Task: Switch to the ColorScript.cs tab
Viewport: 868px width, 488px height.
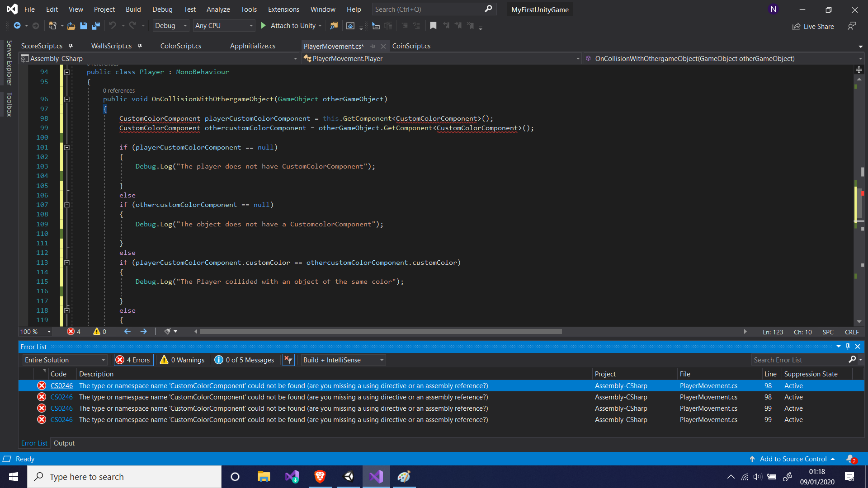Action: pos(181,46)
